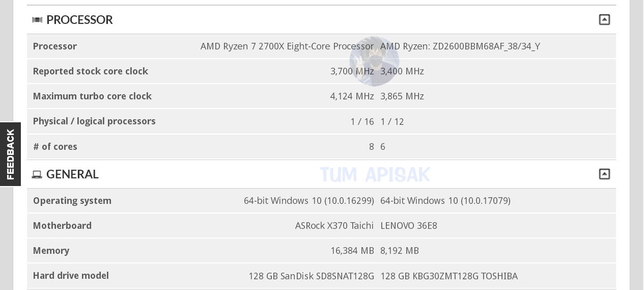Image resolution: width=644 pixels, height=290 pixels.
Task: Click the Reported stock core clock label
Action: (90, 71)
